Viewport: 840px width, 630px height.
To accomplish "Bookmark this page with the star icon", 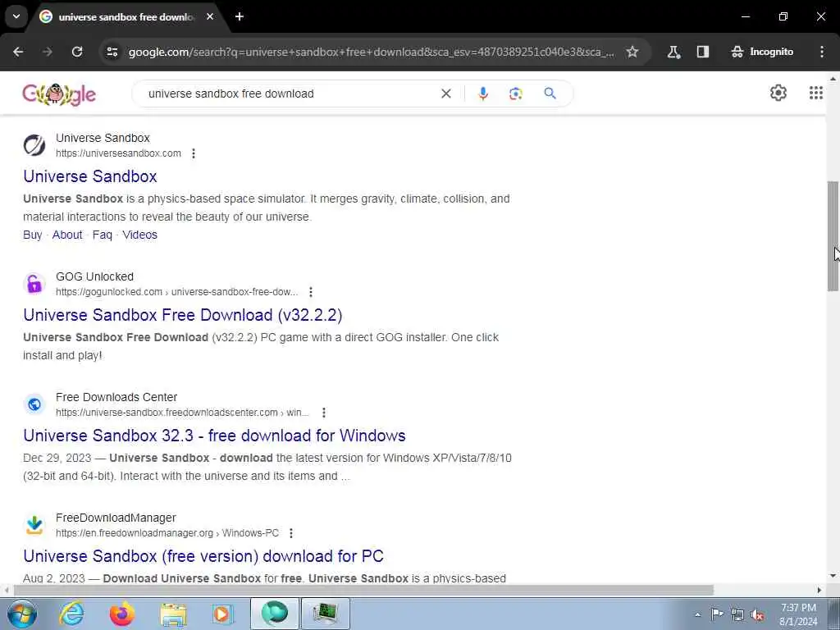I will click(632, 52).
